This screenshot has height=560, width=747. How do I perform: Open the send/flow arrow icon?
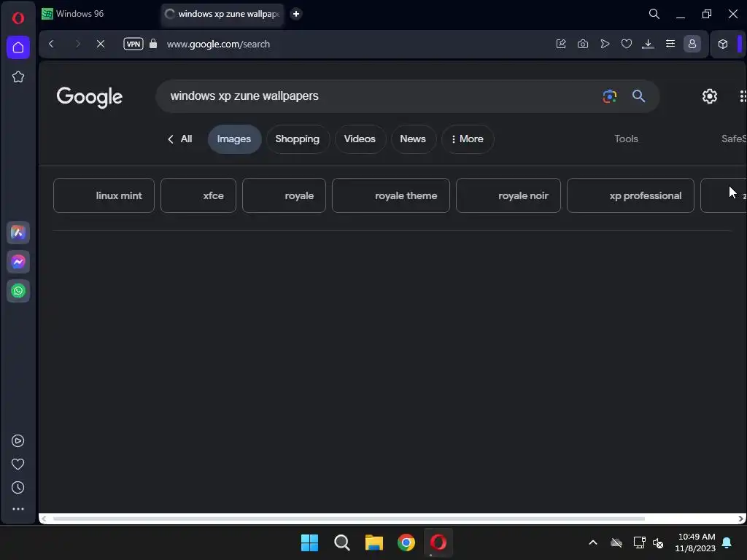[605, 44]
